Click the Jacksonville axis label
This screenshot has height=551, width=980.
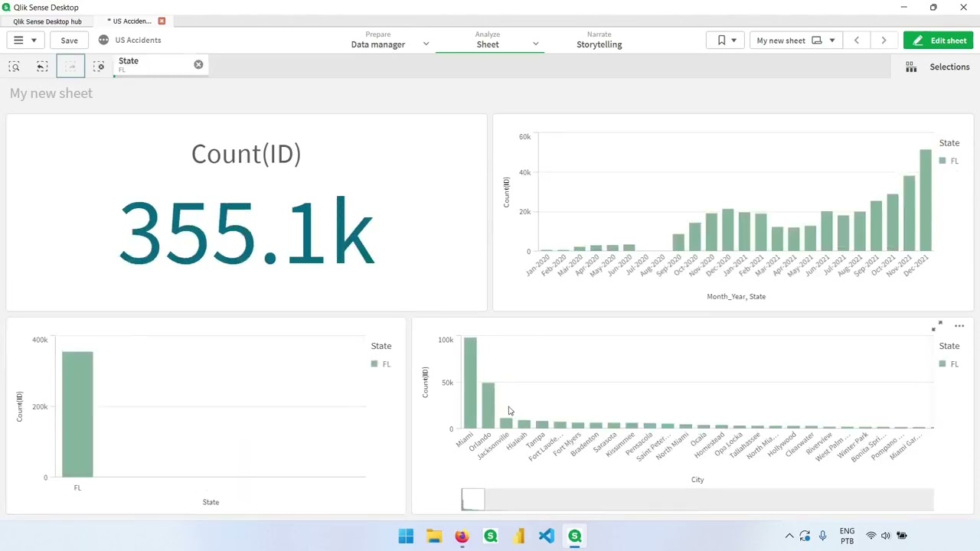[x=494, y=445]
